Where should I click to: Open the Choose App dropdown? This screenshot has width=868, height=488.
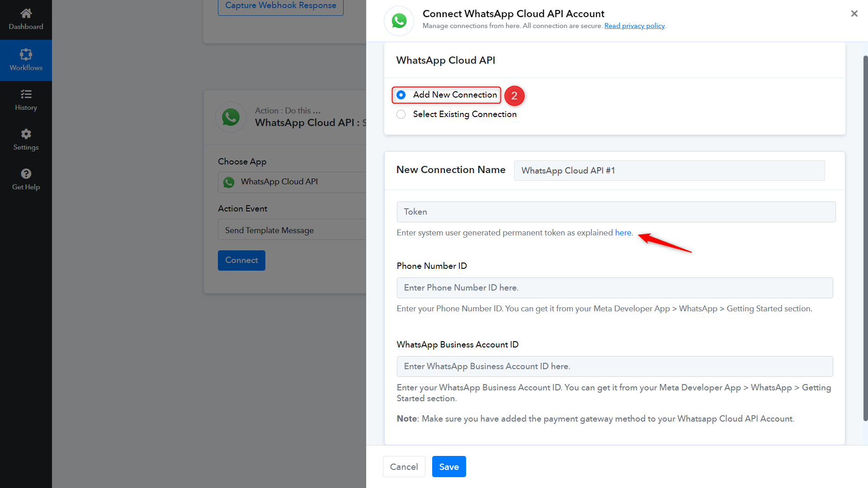click(292, 182)
